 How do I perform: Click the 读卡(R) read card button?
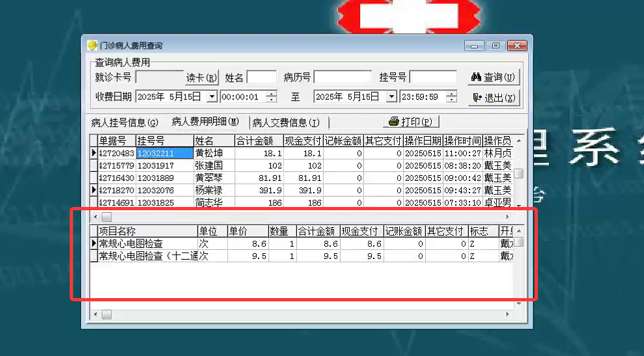point(201,77)
